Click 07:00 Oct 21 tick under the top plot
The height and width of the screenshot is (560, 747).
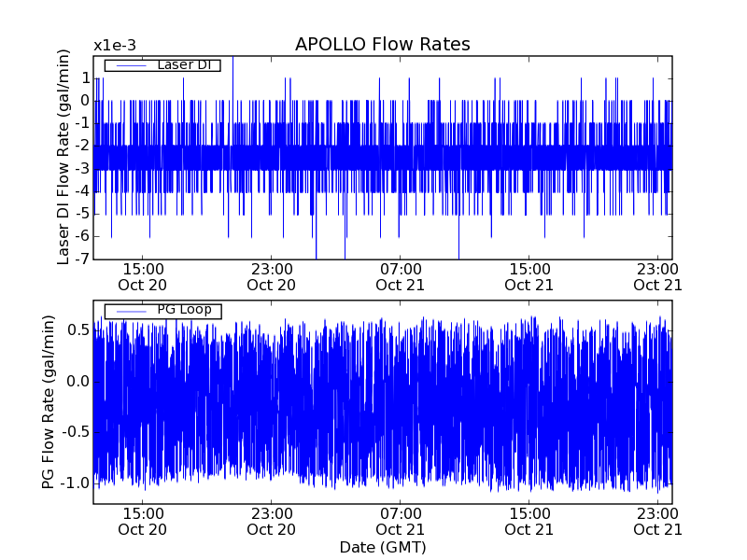[x=401, y=276]
